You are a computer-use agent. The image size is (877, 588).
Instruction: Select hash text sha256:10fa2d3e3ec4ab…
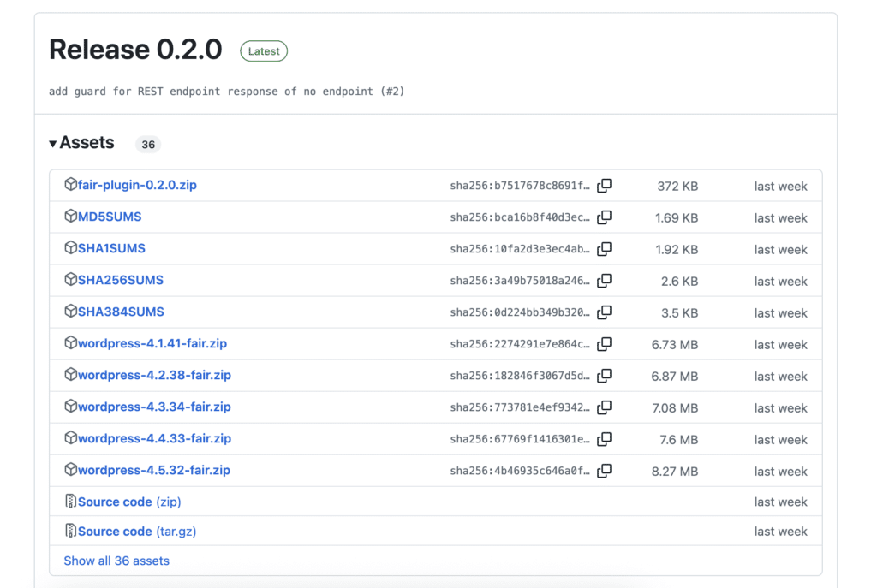520,249
